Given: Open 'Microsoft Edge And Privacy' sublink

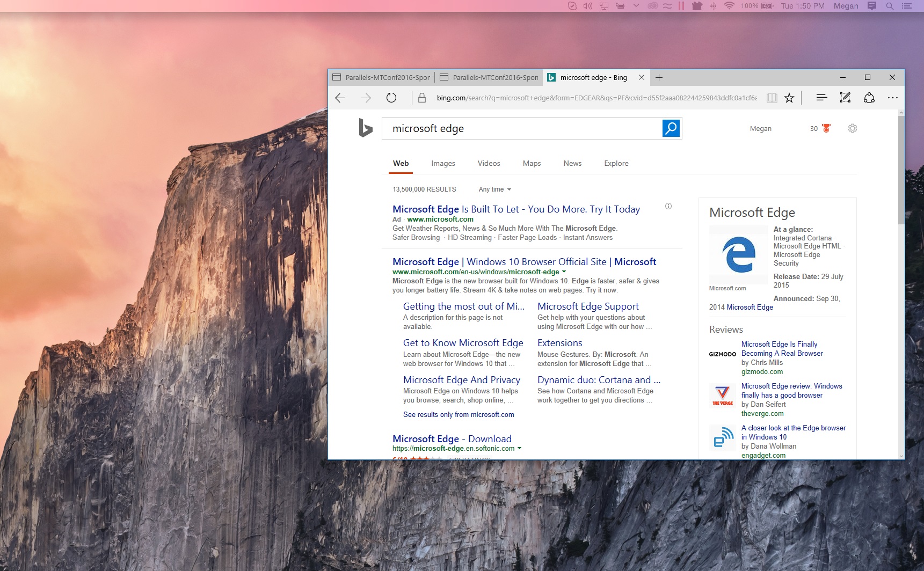Looking at the screenshot, I should 461,380.
